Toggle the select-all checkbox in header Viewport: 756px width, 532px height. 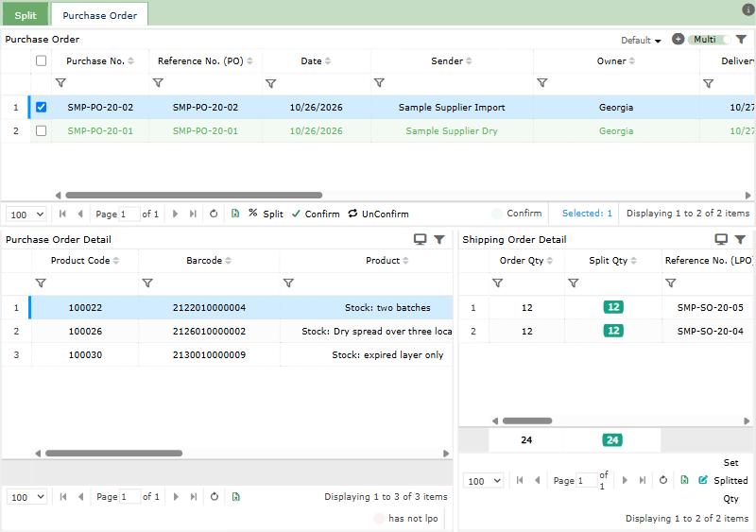tap(41, 60)
